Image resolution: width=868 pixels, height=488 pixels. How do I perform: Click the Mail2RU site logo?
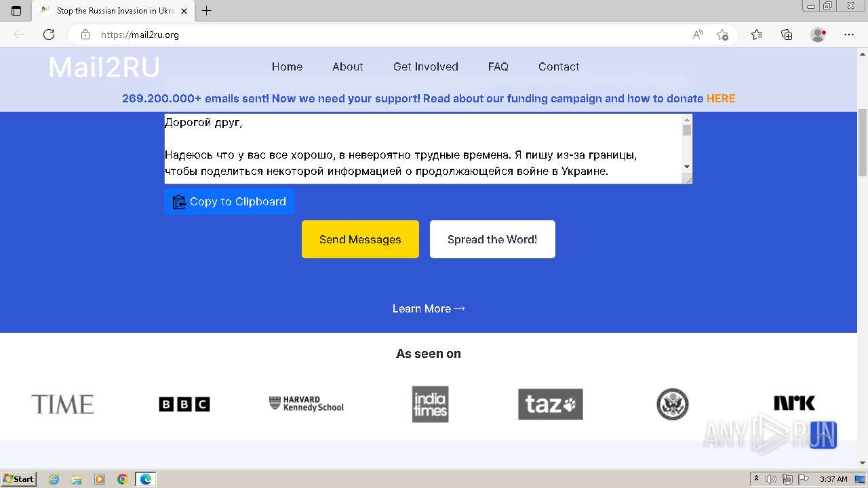click(104, 67)
